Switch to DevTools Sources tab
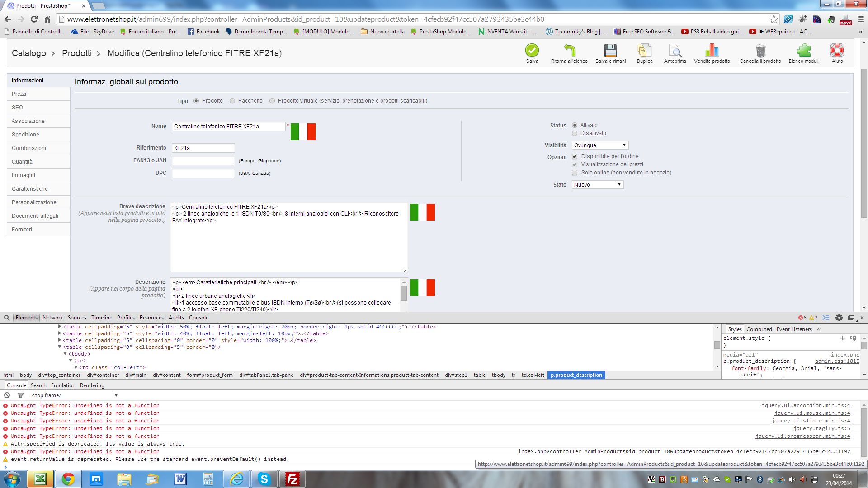 pos(77,318)
